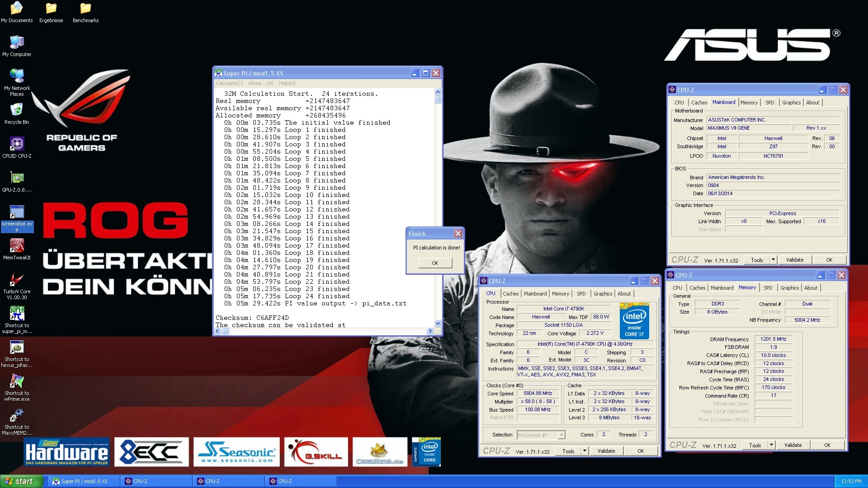Open Memory tab in Mainboard CPU-Z window

click(x=749, y=103)
